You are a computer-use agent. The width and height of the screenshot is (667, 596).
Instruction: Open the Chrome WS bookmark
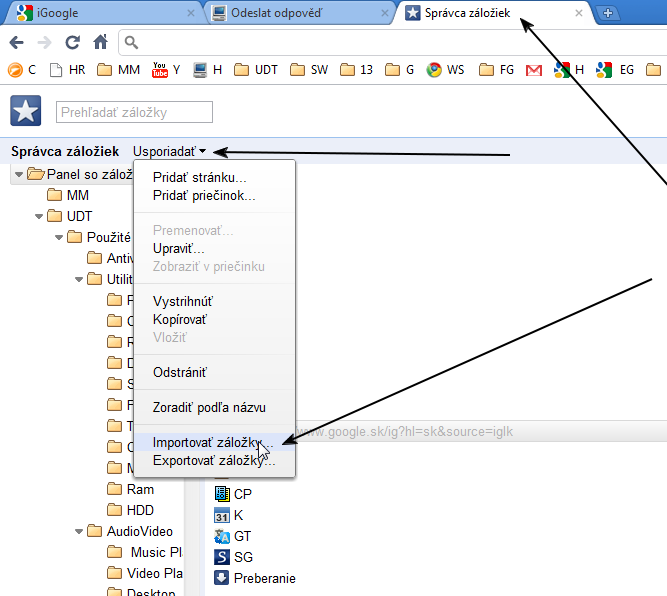point(445,70)
